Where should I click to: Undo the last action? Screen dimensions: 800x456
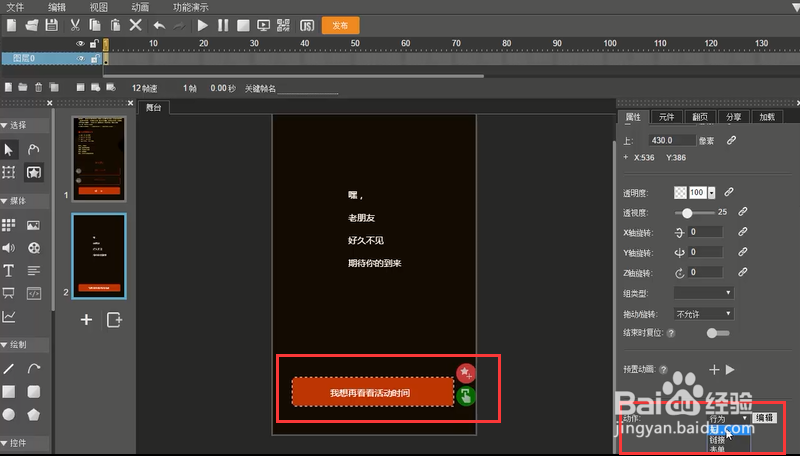[159, 25]
